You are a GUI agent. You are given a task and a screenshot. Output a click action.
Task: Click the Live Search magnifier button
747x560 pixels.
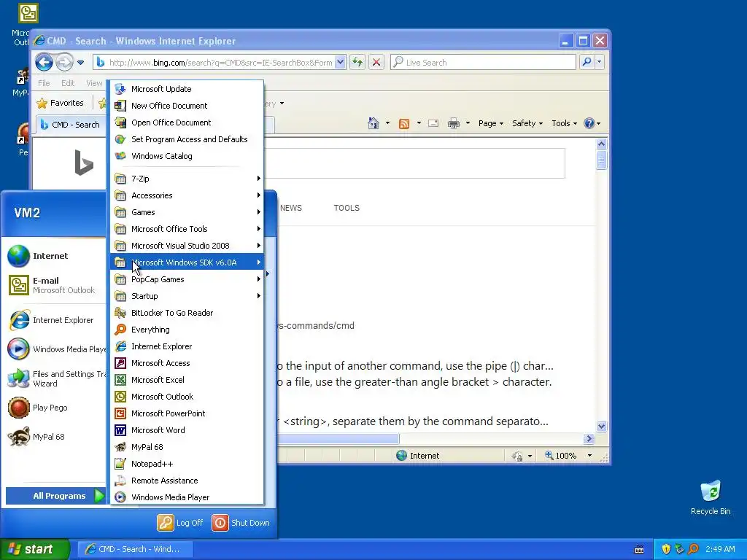pyautogui.click(x=587, y=62)
